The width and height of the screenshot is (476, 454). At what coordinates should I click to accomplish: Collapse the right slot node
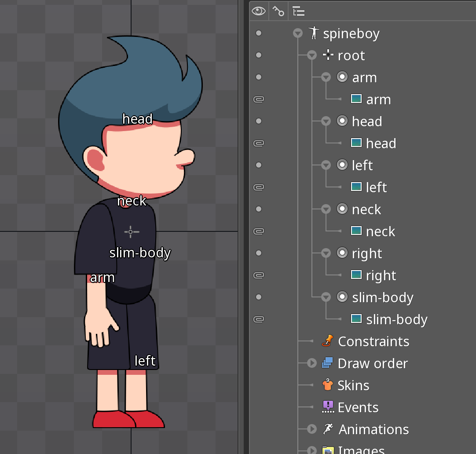click(326, 253)
